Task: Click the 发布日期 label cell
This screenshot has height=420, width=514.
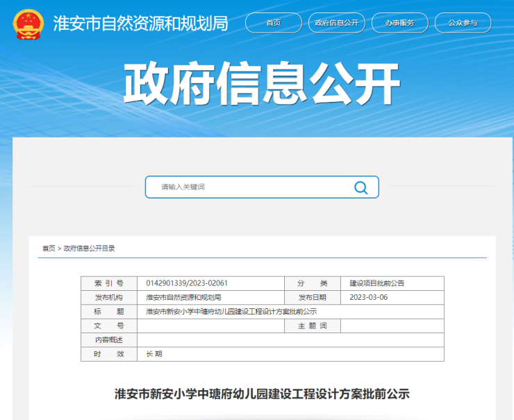Action: 313,298
